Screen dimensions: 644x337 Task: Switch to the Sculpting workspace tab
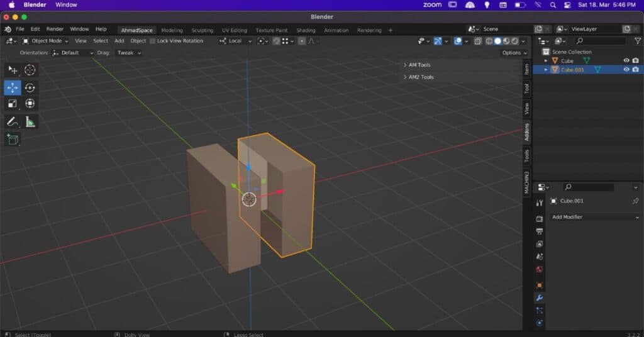coord(202,30)
